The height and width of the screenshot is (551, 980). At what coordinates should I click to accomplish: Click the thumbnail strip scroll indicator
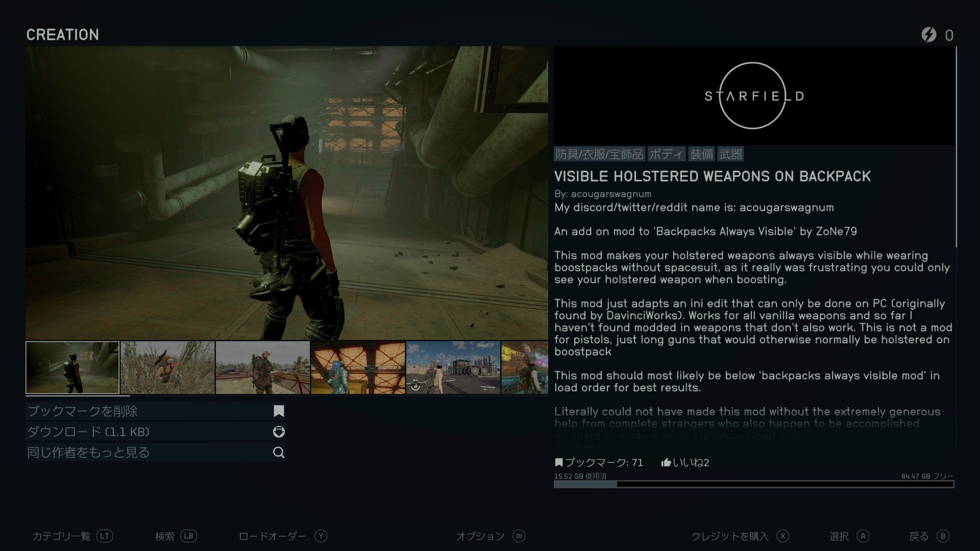coord(78,396)
